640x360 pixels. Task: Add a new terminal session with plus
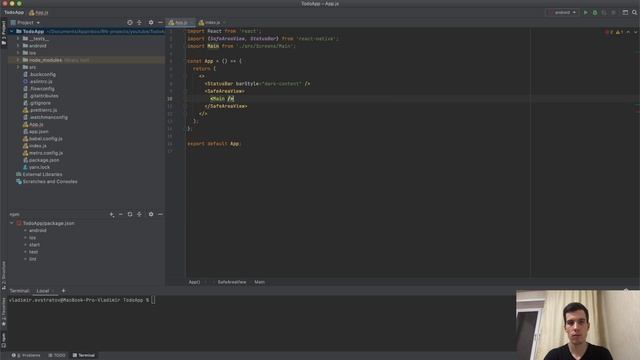[x=63, y=291]
